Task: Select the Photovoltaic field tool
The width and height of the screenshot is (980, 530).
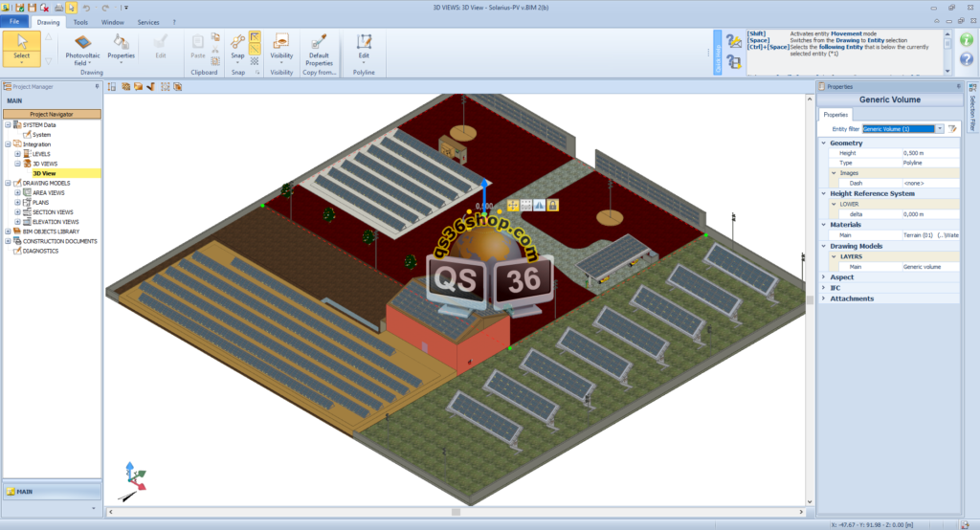Action: (81, 44)
